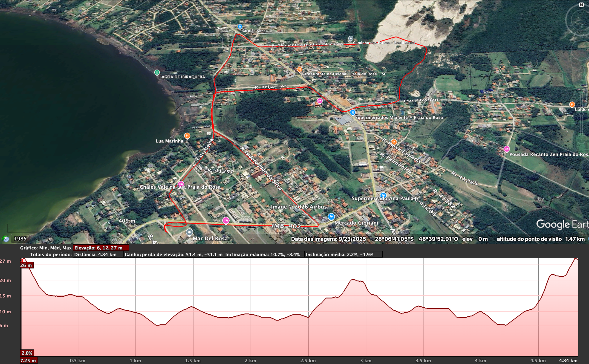Select the Supermercados Manentti shopping cart icon
589x364 pixels.
coord(352,112)
